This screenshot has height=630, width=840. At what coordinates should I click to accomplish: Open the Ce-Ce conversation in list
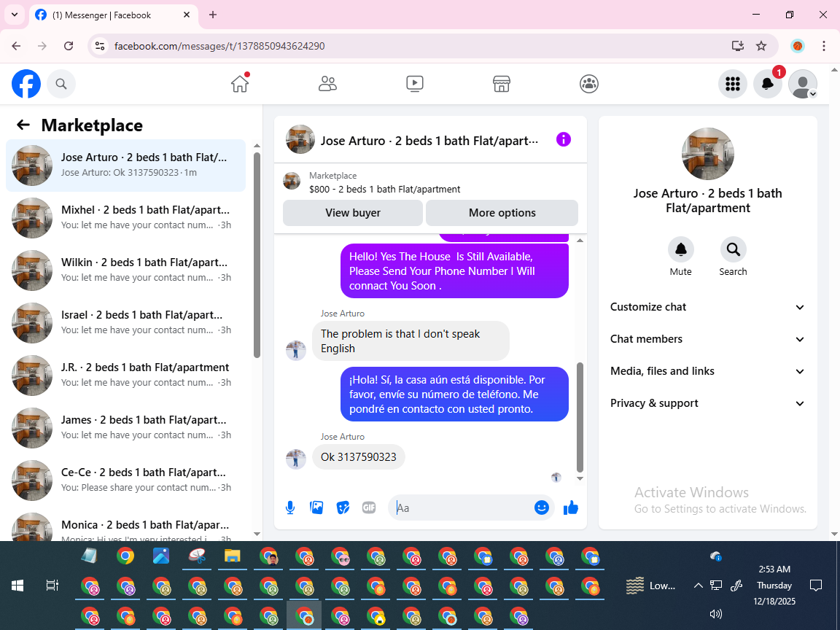126,480
